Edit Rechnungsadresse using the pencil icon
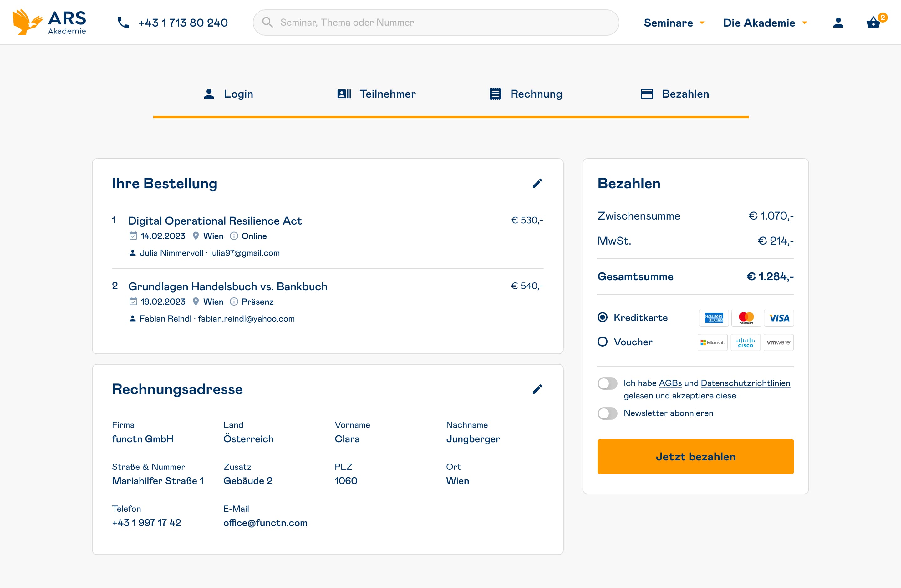The image size is (901, 588). pos(537,389)
